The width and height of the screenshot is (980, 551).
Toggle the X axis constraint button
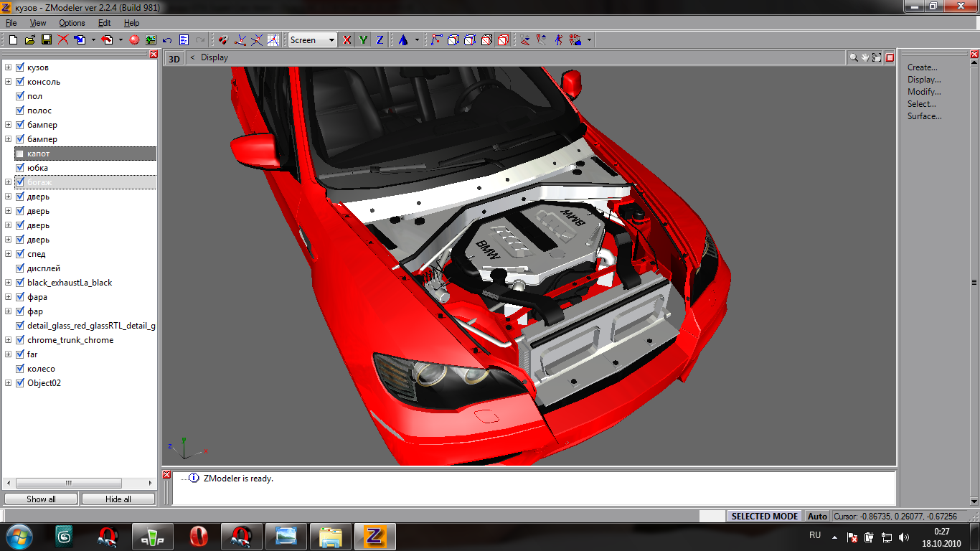[347, 40]
